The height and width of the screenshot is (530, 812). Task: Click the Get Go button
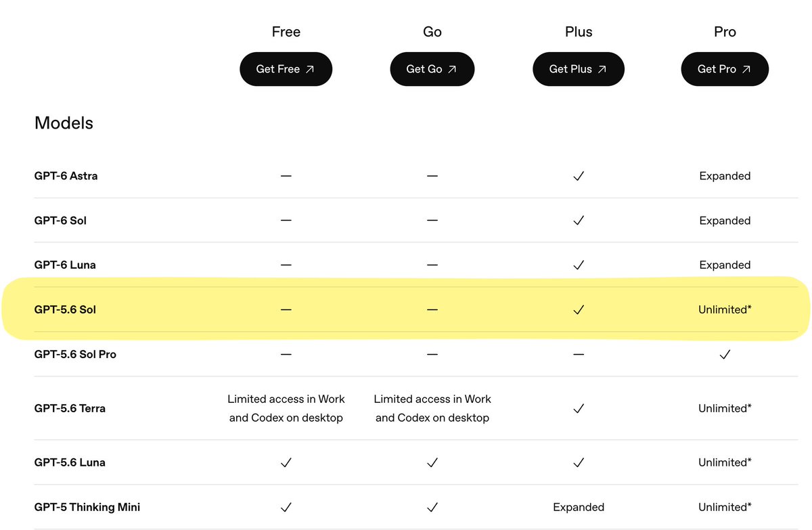(432, 69)
